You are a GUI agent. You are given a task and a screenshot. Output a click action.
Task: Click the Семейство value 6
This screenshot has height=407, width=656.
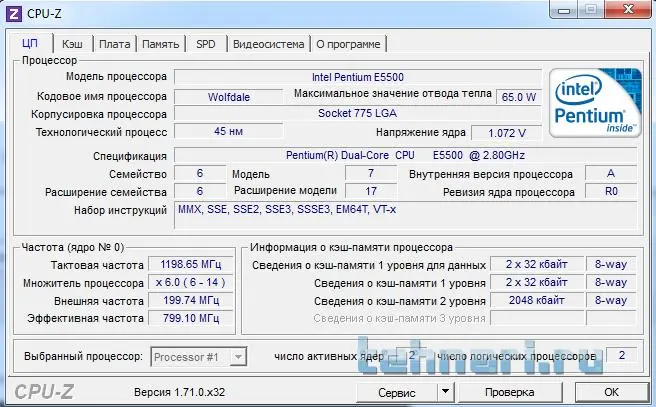[x=200, y=173]
